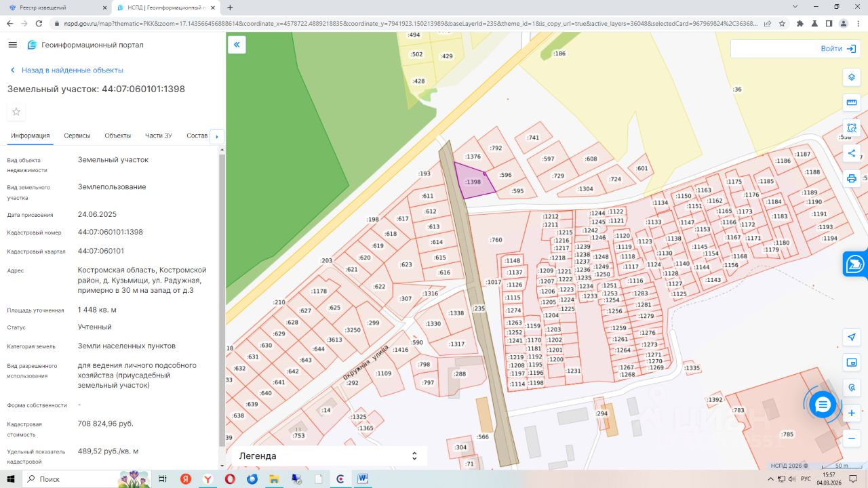
Task: Zoom out on the map
Action: pos(852,439)
